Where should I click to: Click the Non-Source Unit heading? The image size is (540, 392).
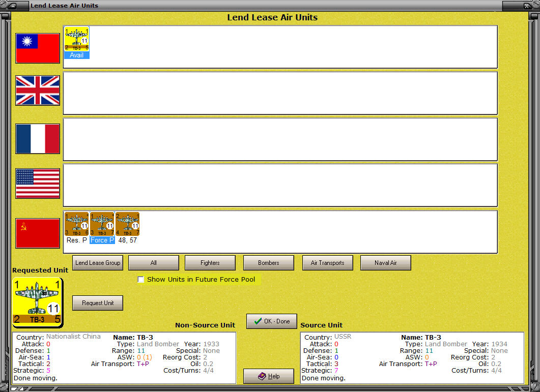(x=205, y=325)
